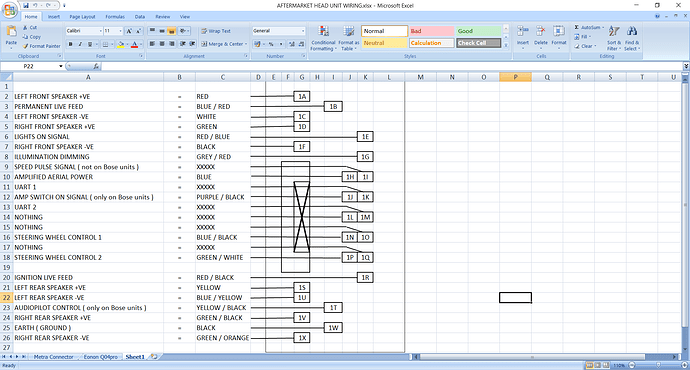
Task: Switch to the Insert ribbon tab
Action: (x=54, y=17)
